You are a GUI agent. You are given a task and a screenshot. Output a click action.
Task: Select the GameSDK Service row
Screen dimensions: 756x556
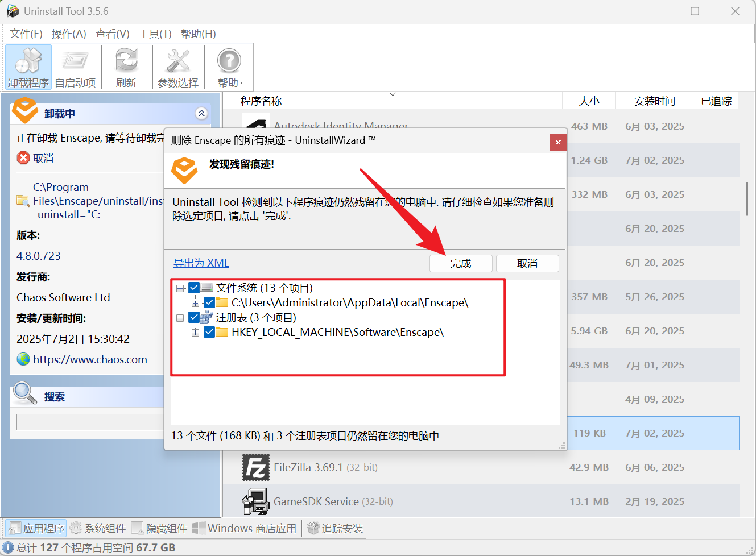481,501
